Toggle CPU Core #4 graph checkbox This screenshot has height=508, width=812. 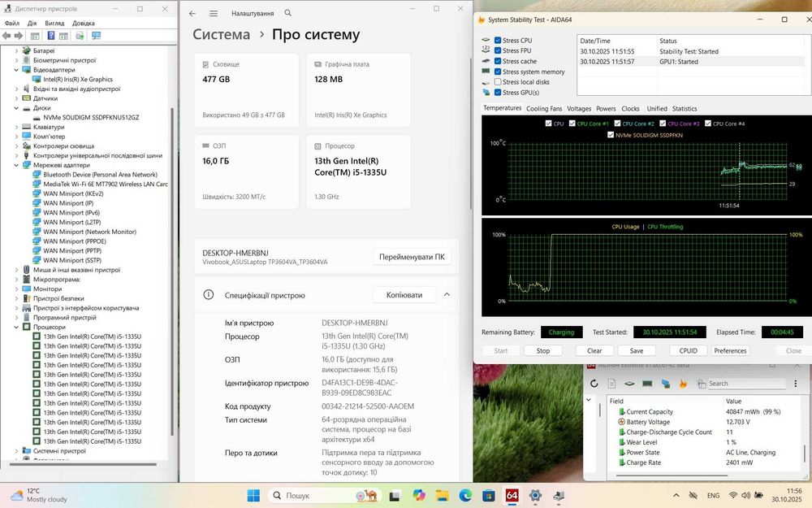click(708, 124)
